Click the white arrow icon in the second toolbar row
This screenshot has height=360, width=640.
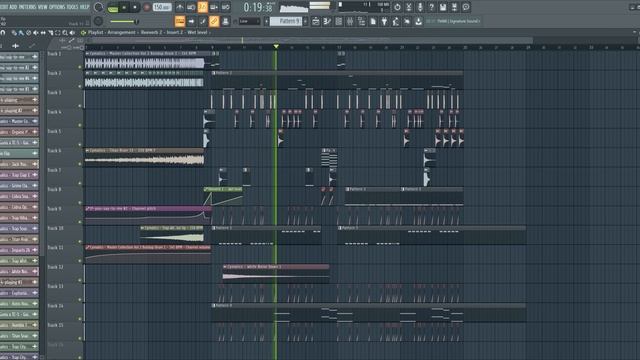191,21
